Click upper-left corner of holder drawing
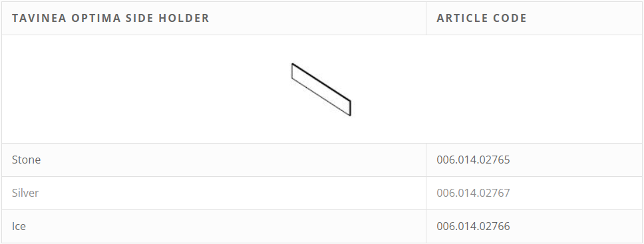 (292, 64)
